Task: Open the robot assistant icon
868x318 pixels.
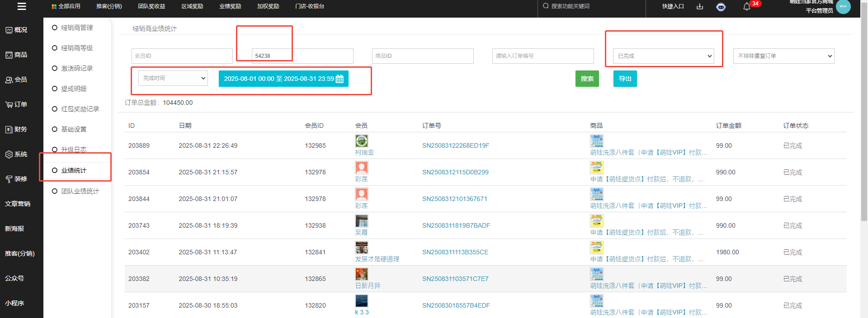Action: [x=721, y=7]
